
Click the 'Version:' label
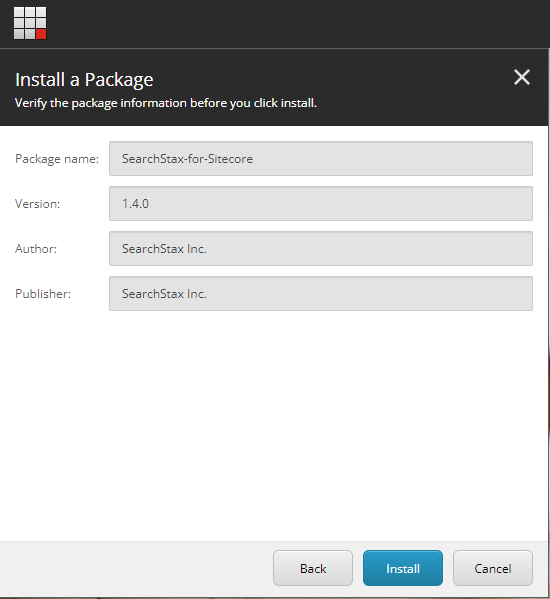tap(37, 204)
